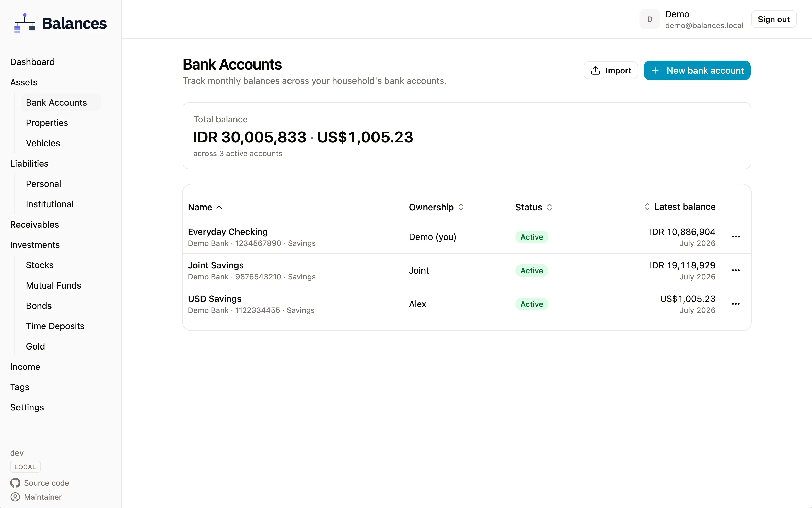This screenshot has height=508, width=812.
Task: Click the GitHub icon beside Source code
Action: 15,483
